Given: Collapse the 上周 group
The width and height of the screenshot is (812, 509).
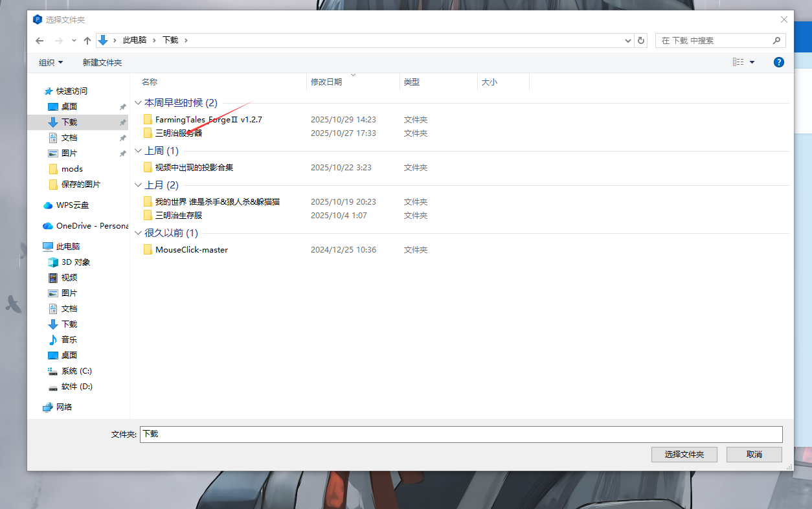Looking at the screenshot, I should tap(138, 151).
